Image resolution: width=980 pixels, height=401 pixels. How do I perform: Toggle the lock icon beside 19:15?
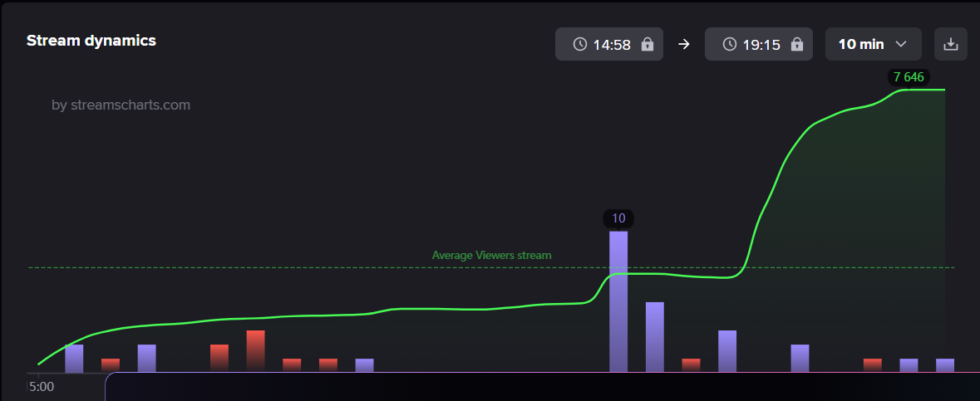pyautogui.click(x=797, y=44)
